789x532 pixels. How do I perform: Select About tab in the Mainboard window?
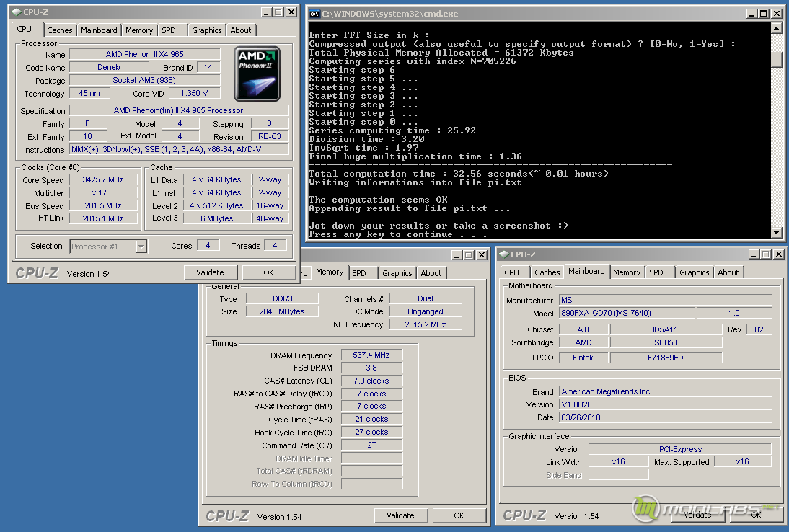[x=728, y=272]
